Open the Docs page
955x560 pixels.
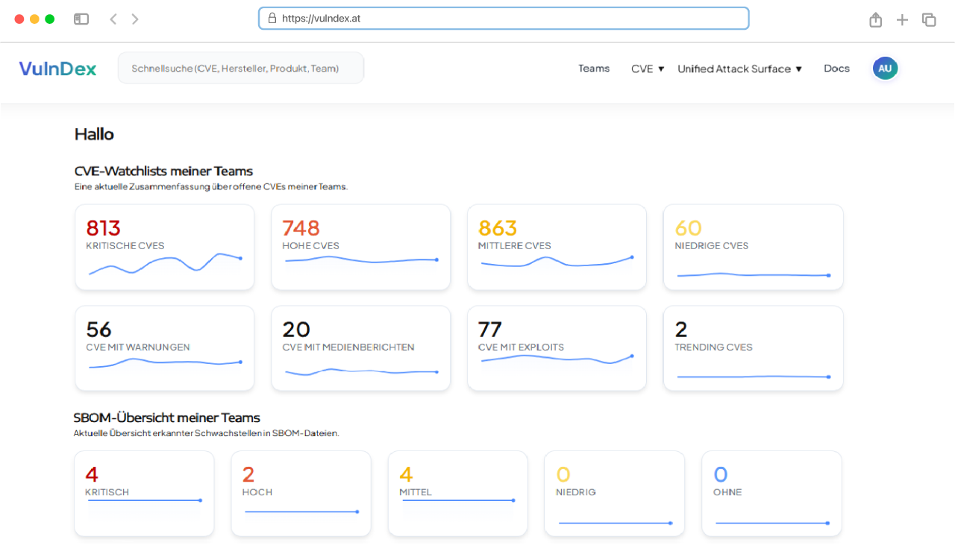(x=836, y=68)
